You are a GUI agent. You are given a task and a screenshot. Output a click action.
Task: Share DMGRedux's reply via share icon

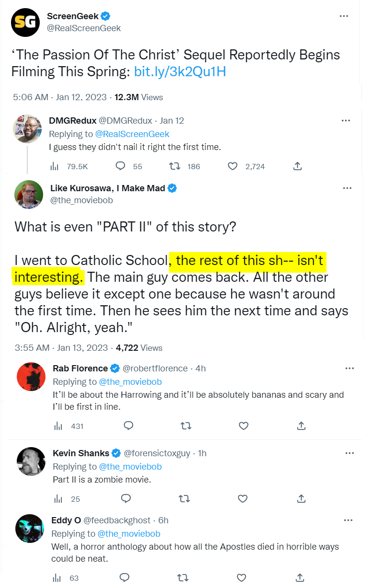point(297,166)
